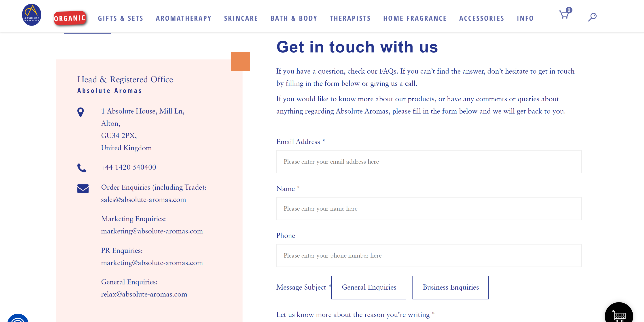Focus the Name input field
This screenshot has height=322, width=644.
[x=429, y=209]
